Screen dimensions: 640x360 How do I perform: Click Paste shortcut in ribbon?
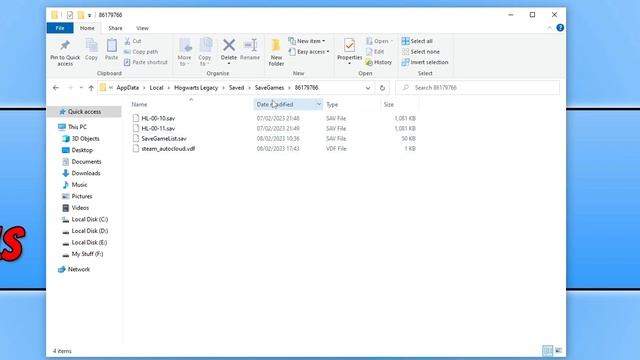point(146,62)
